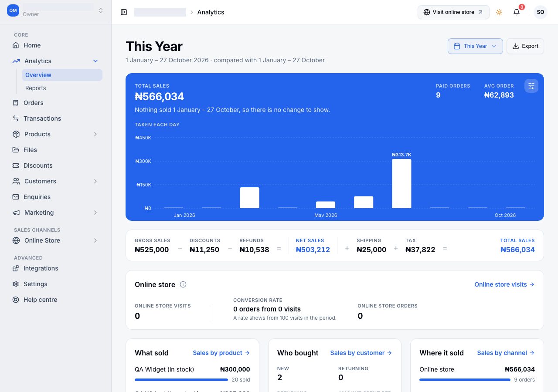558x392 pixels.
Task: Open the This Year date range dropdown
Action: tap(475, 46)
